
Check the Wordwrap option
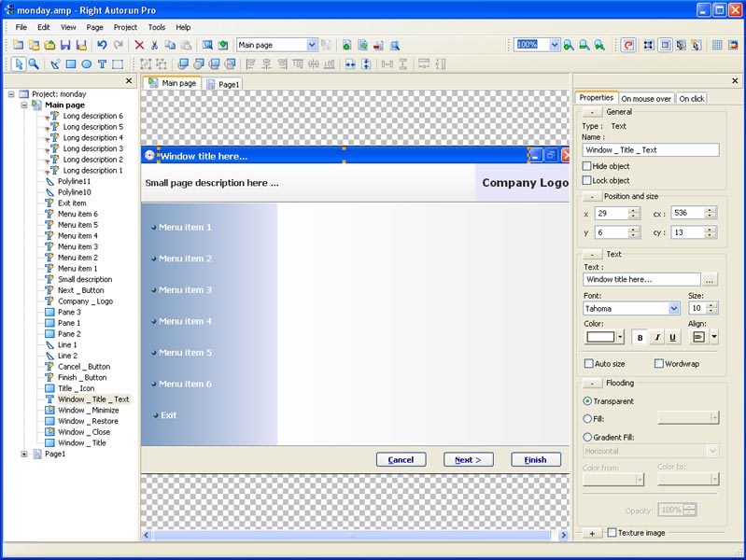coord(659,363)
